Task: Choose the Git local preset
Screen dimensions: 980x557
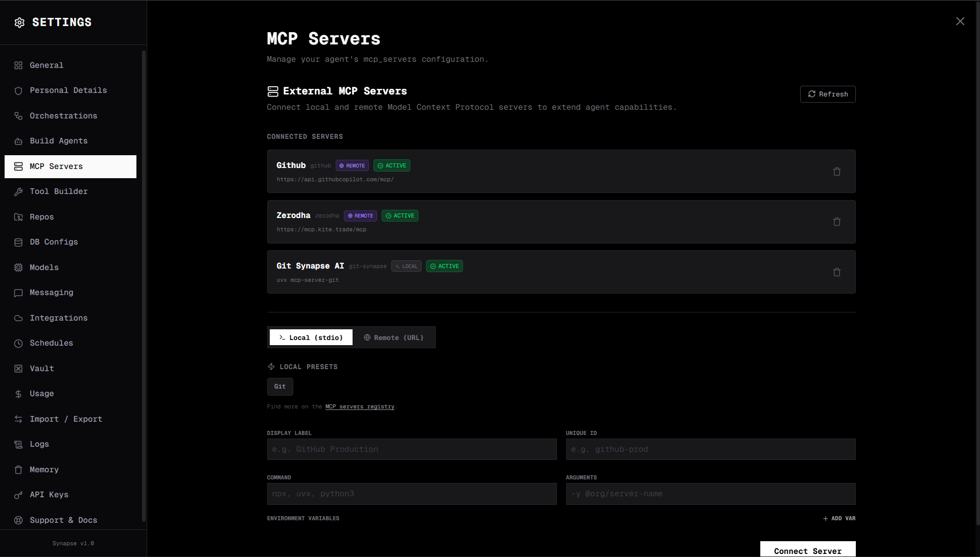Action: click(280, 386)
